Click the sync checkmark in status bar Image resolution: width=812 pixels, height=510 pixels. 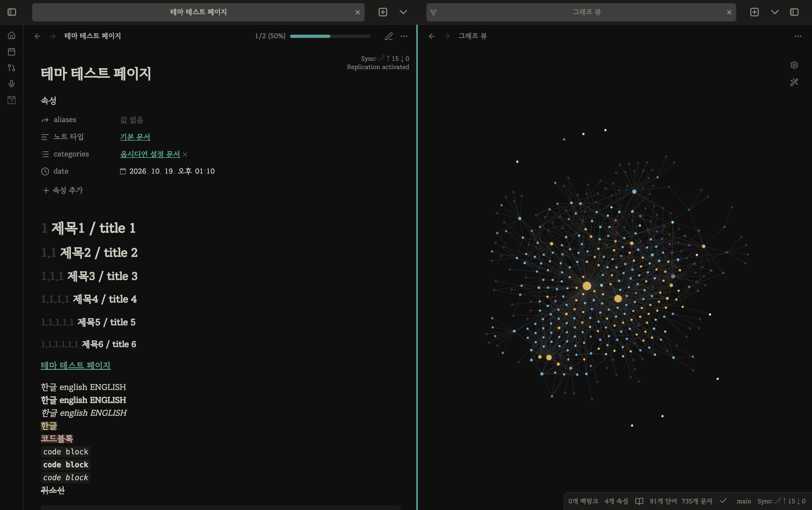pos(723,501)
